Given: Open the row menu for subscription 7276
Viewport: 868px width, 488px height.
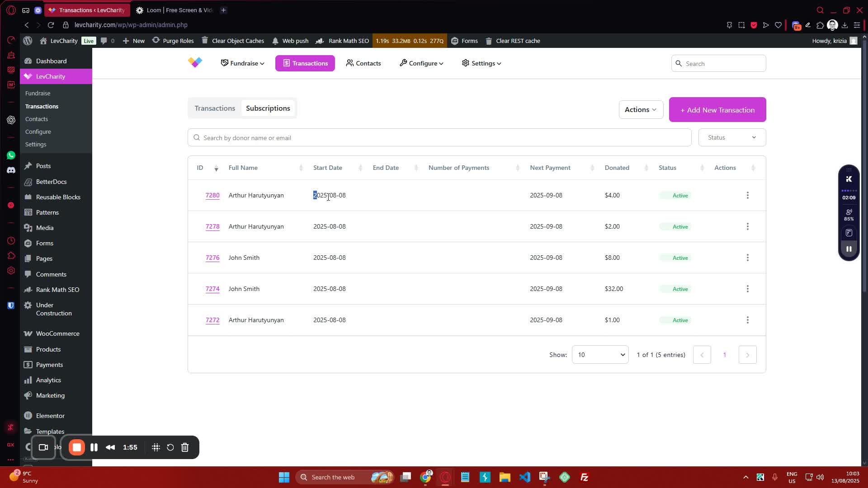Looking at the screenshot, I should [747, 258].
